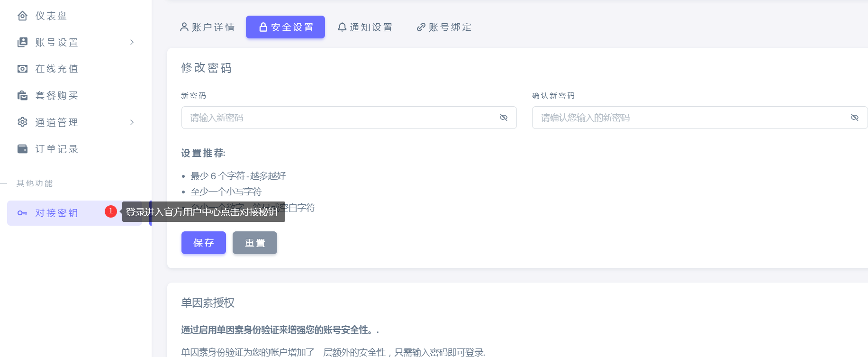Select the 安全设置 tab
The height and width of the screenshot is (357, 868).
285,27
